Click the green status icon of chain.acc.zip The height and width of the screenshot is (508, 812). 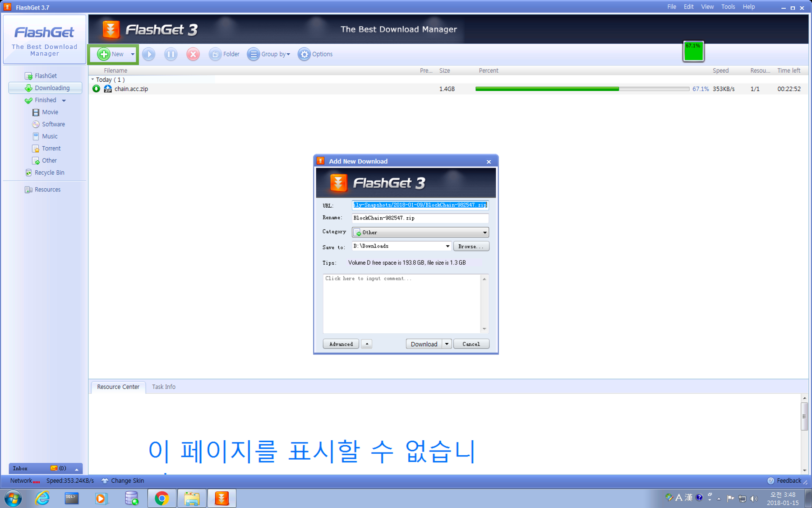point(96,89)
